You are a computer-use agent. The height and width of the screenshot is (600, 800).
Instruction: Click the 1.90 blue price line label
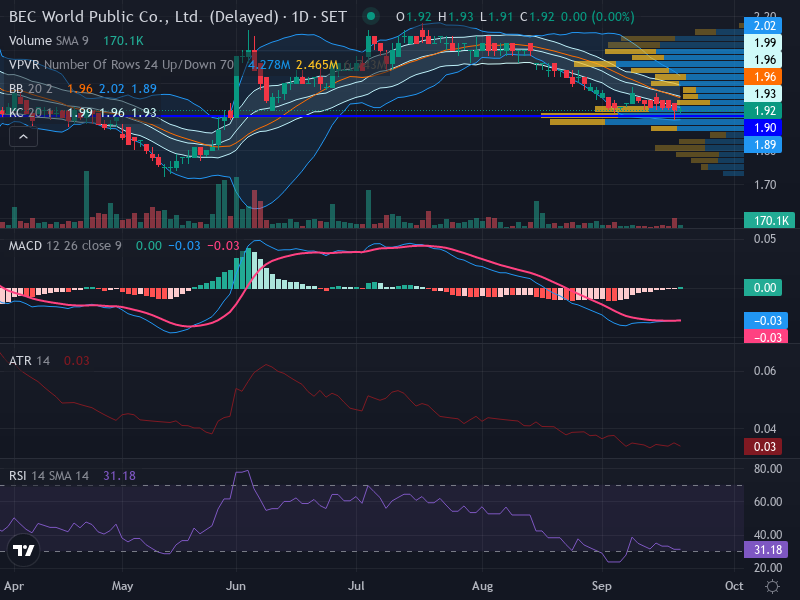click(765, 128)
